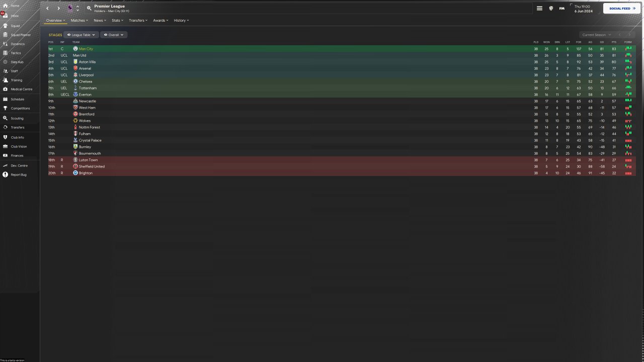Click Man City's form bars
Screen dimensions: 644x362
click(628, 49)
